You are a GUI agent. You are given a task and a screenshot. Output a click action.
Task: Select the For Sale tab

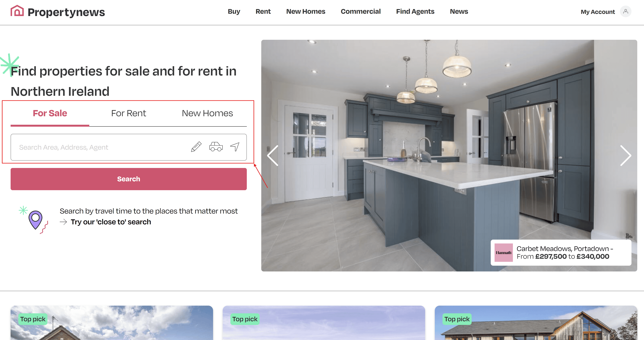click(50, 113)
